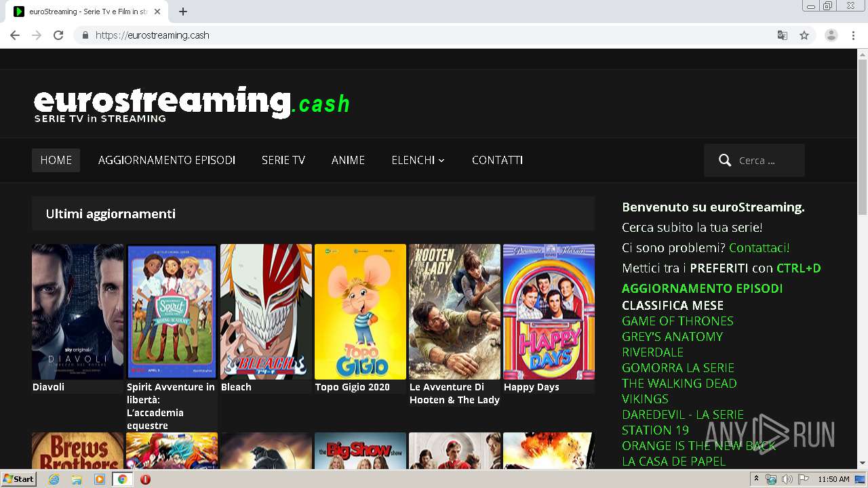
Task: Show hidden tray icons arrow
Action: tap(756, 479)
